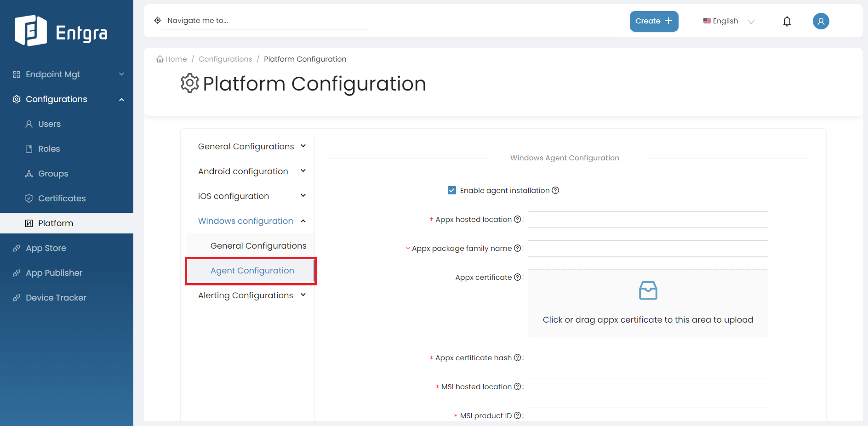Click the navigate target icon in search bar
868x426 pixels.
[158, 20]
